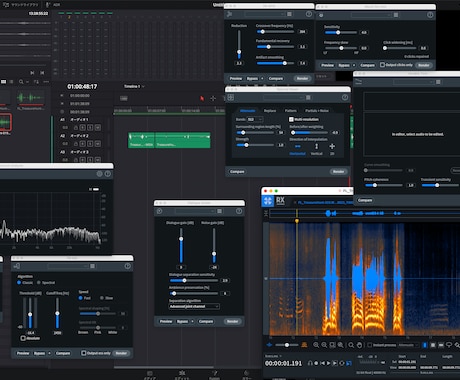
Task: Open the Attenuate dropdown beside Instant process
Action: click(x=409, y=345)
